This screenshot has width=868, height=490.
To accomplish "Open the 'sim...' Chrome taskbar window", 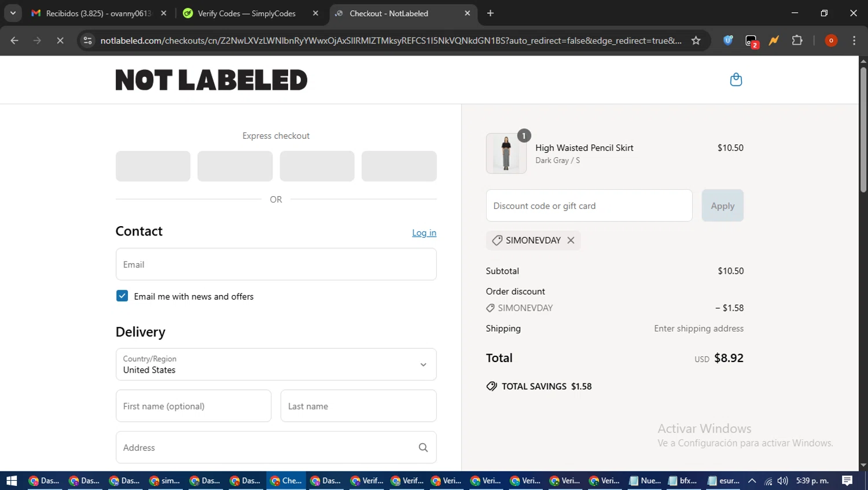I will coord(165,481).
